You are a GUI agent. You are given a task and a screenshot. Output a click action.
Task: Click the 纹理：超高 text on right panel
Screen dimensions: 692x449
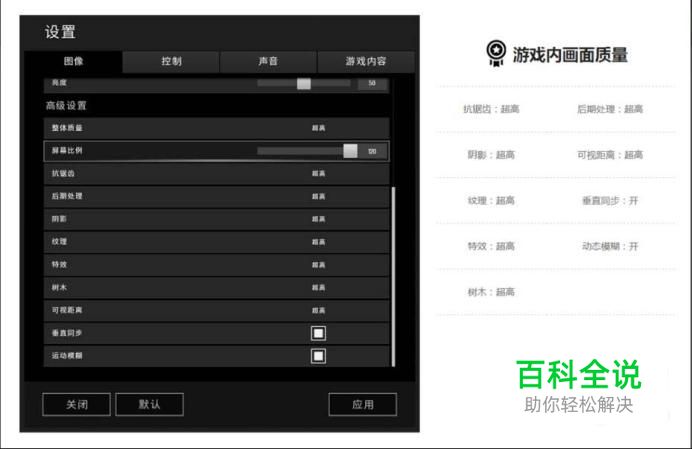coord(491,201)
